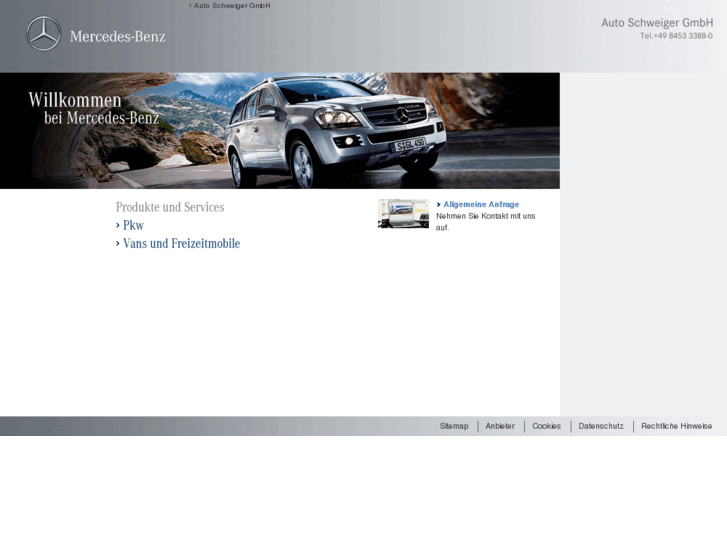
Task: Open Anbieter in the footer
Action: click(x=500, y=426)
